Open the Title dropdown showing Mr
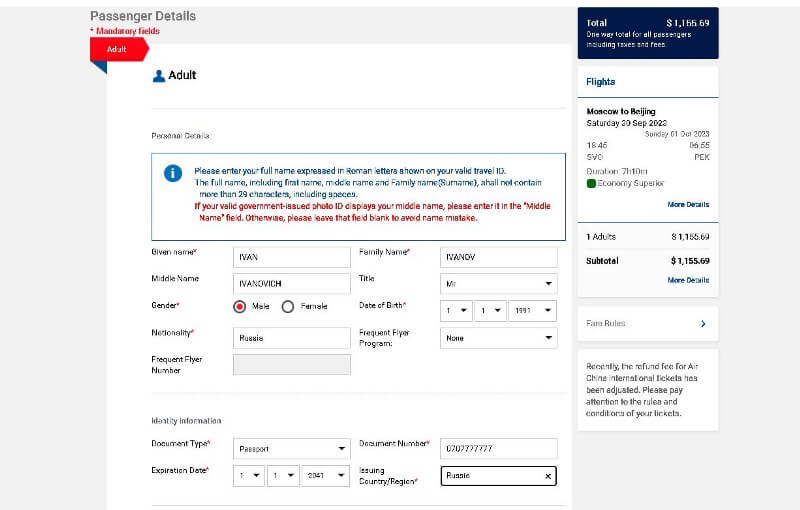800x510 pixels. [498, 284]
